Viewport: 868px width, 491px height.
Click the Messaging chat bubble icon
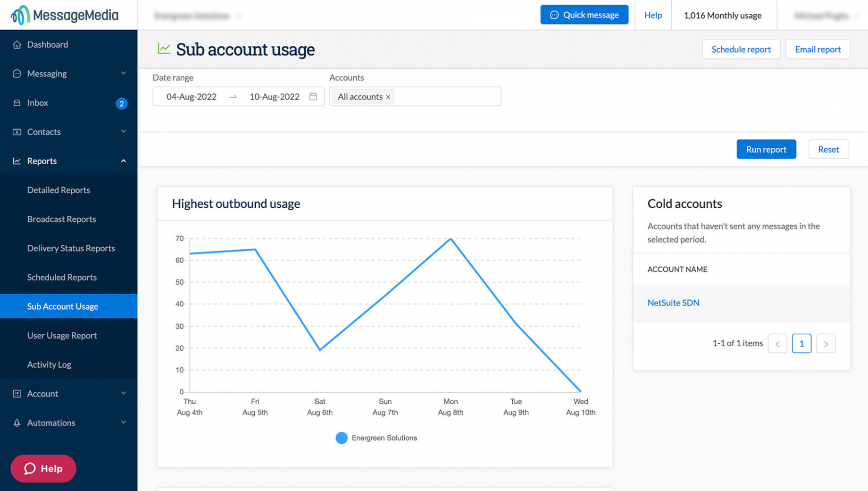[x=17, y=74]
